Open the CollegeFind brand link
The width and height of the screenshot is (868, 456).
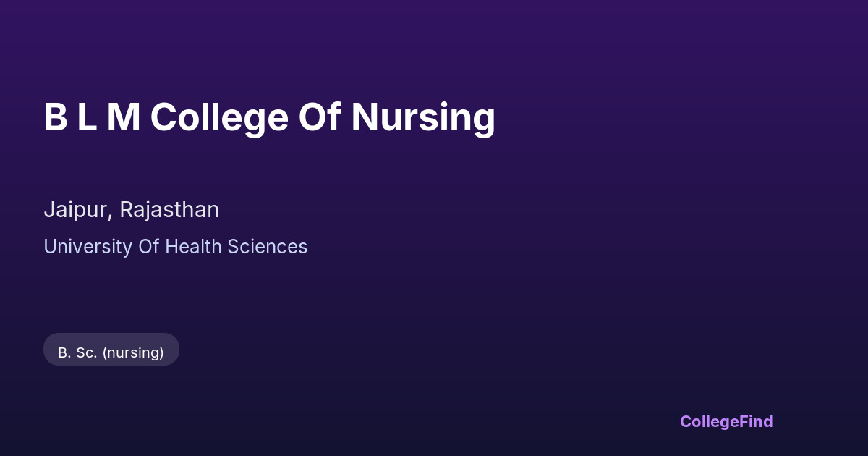[726, 421]
